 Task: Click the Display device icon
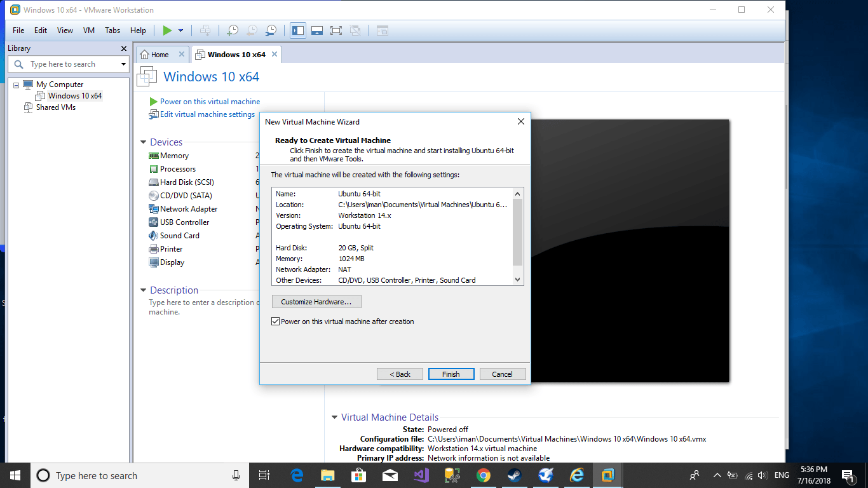154,262
